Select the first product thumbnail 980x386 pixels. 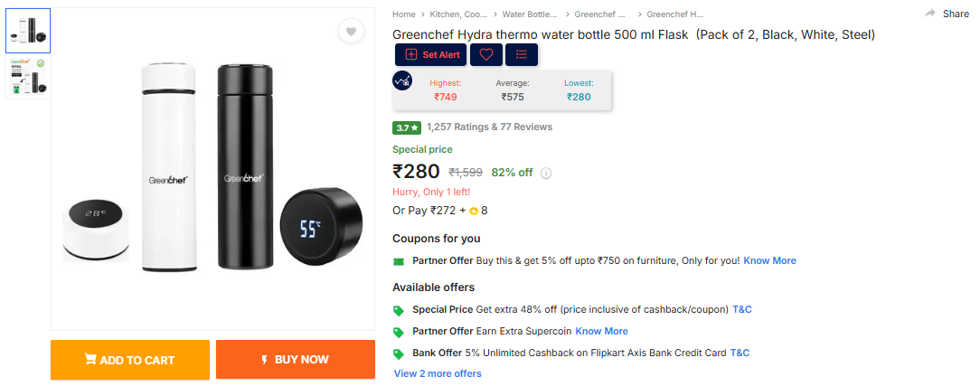point(28,31)
